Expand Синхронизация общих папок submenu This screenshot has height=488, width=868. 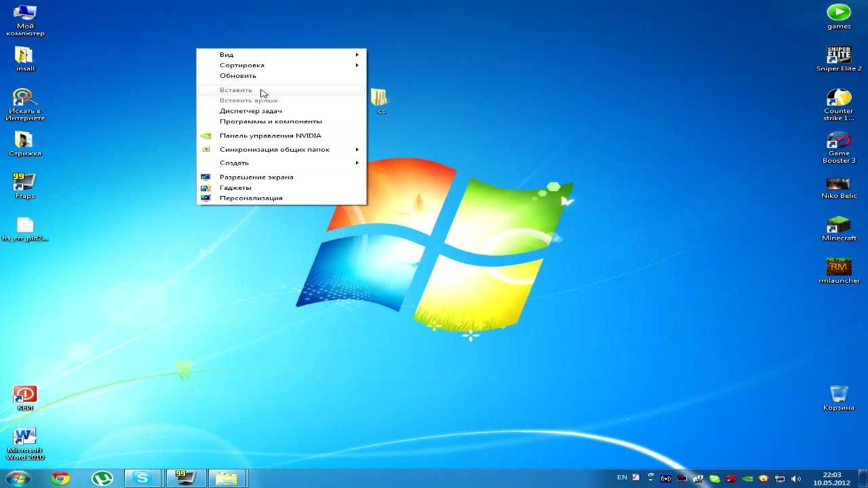[281, 149]
